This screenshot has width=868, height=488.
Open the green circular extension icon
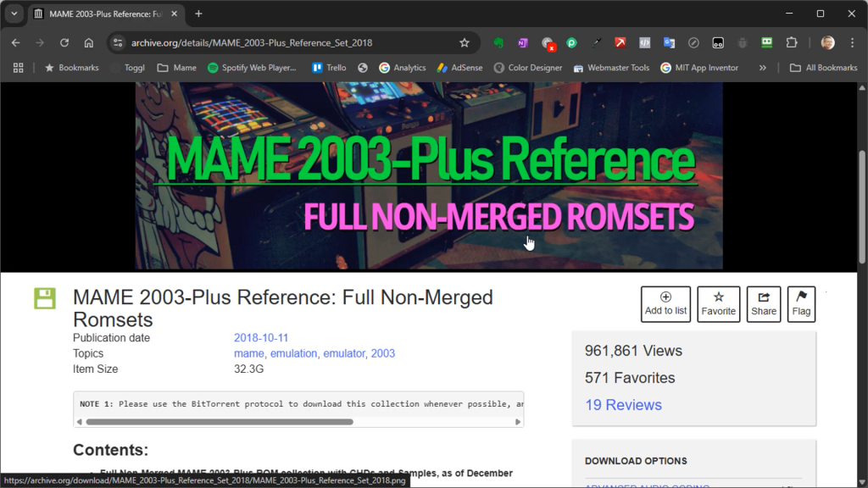pos(572,42)
